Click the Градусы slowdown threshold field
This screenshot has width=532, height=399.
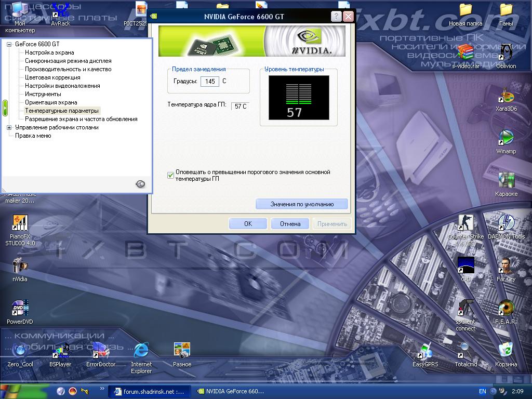coord(210,82)
